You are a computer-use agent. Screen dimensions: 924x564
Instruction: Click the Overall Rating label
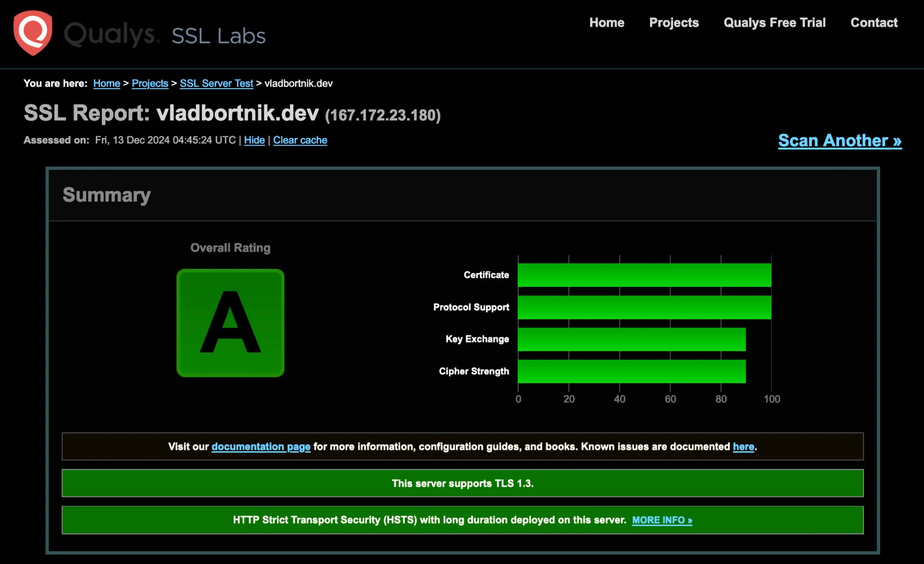pyautogui.click(x=231, y=248)
